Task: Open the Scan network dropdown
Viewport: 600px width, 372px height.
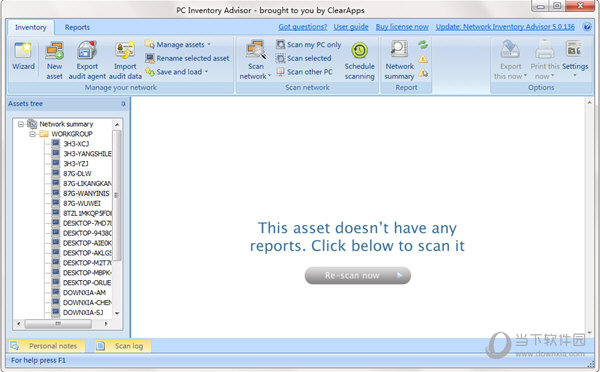Action: pos(255,60)
